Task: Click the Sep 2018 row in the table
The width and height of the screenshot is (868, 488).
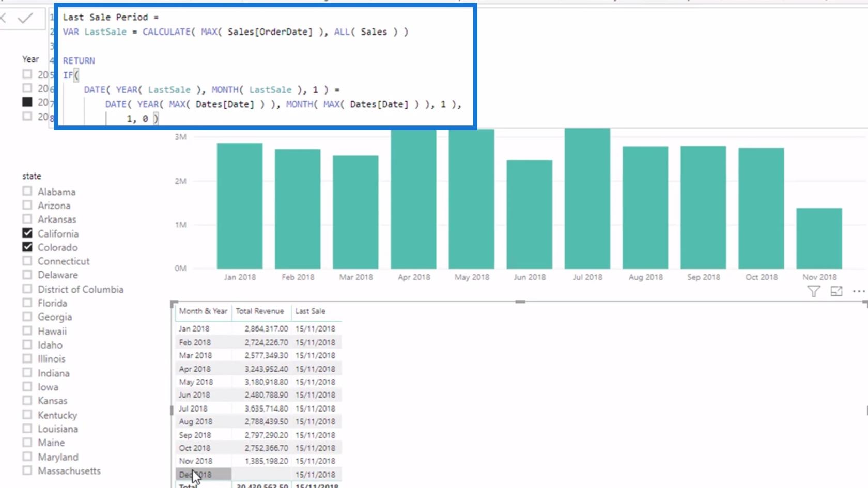Action: 258,435
